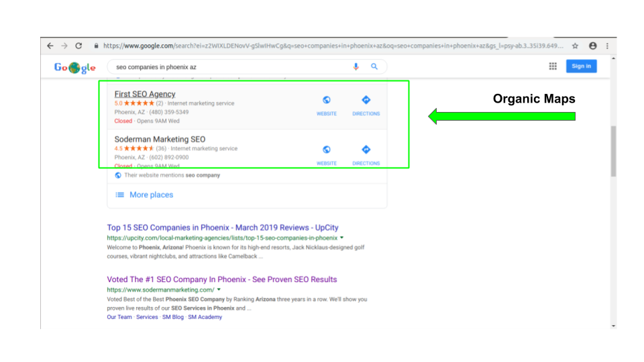The width and height of the screenshot is (644, 362).
Task: Click the phone number (480) 359-5349
Action: point(169,112)
